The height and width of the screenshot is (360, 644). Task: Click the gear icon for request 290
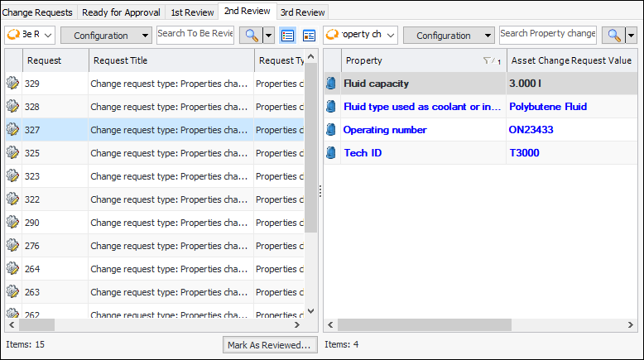point(12,223)
